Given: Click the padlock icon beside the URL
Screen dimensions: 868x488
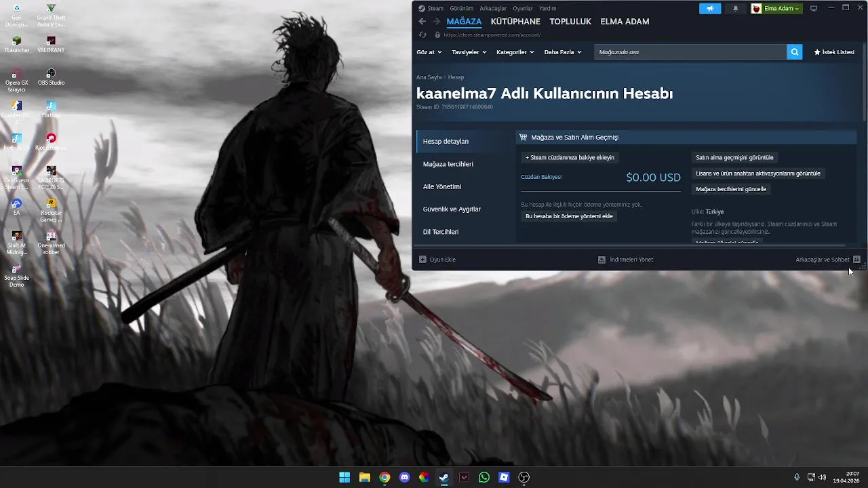Looking at the screenshot, I should pos(437,35).
